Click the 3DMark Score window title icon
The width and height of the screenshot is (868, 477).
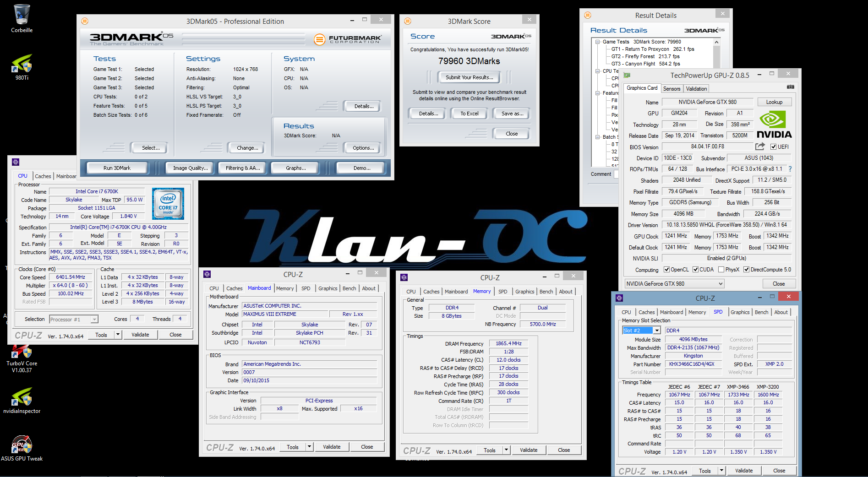coord(408,21)
